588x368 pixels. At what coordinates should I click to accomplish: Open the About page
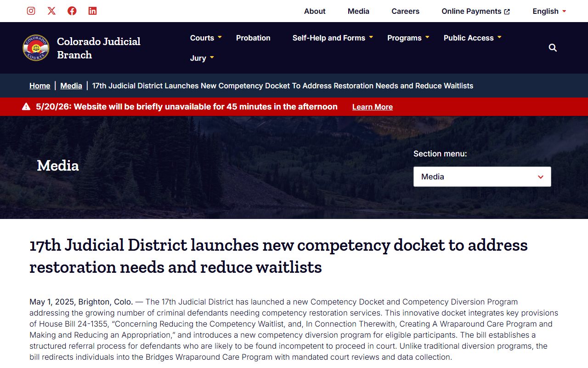[315, 11]
